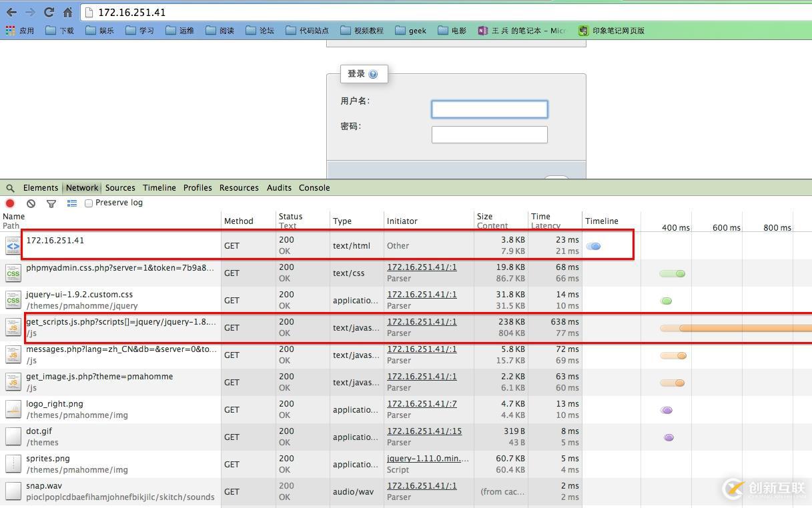Image resolution: width=812 pixels, height=508 pixels.
Task: Focus the 密码 password input field
Action: 489,135
